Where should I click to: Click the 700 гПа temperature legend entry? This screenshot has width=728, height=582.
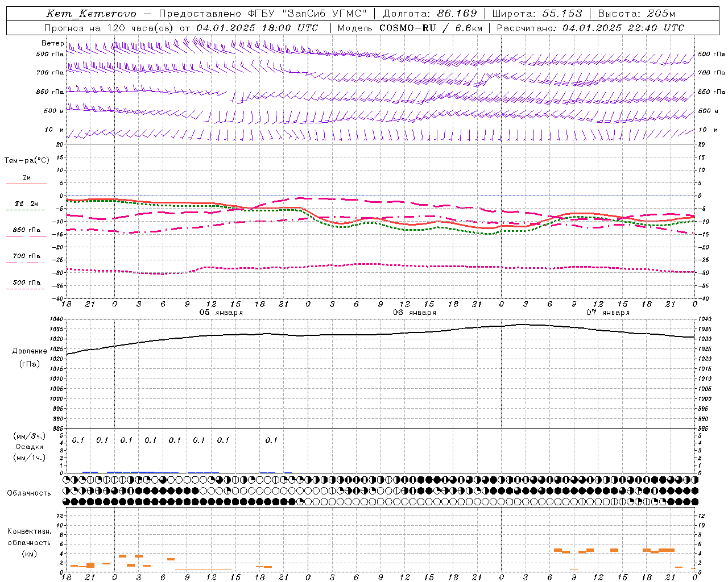pos(26,256)
